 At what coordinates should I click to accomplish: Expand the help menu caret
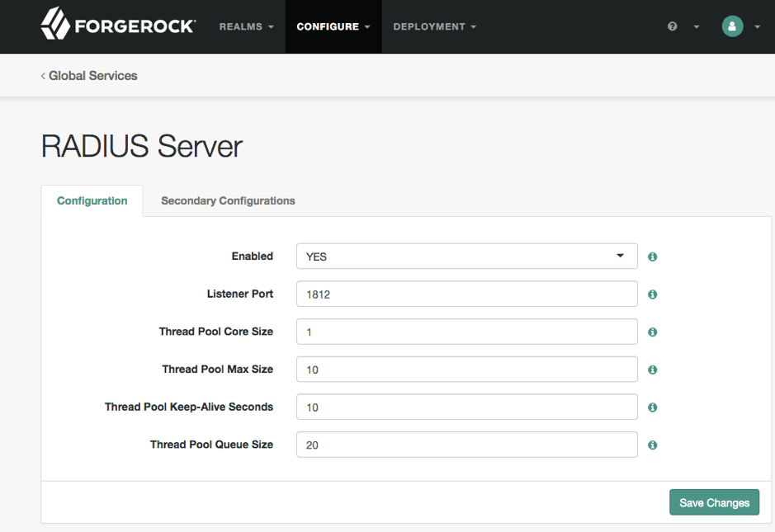(697, 26)
